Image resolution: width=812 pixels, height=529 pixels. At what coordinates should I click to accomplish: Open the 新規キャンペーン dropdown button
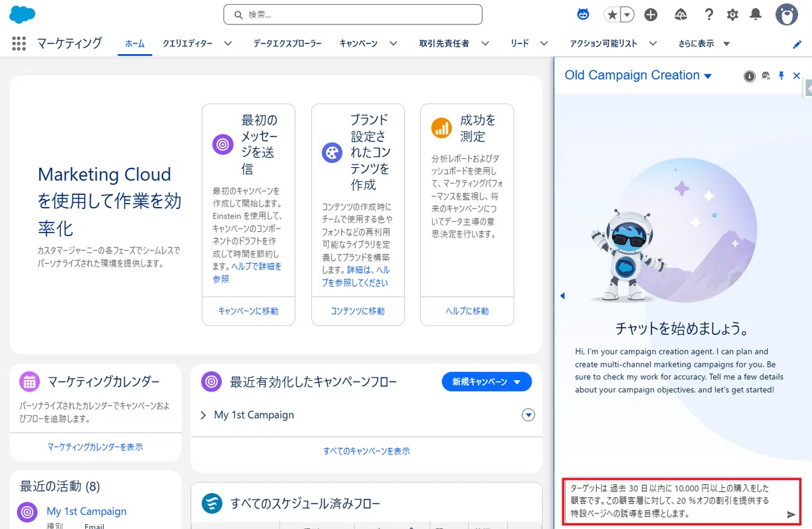487,382
